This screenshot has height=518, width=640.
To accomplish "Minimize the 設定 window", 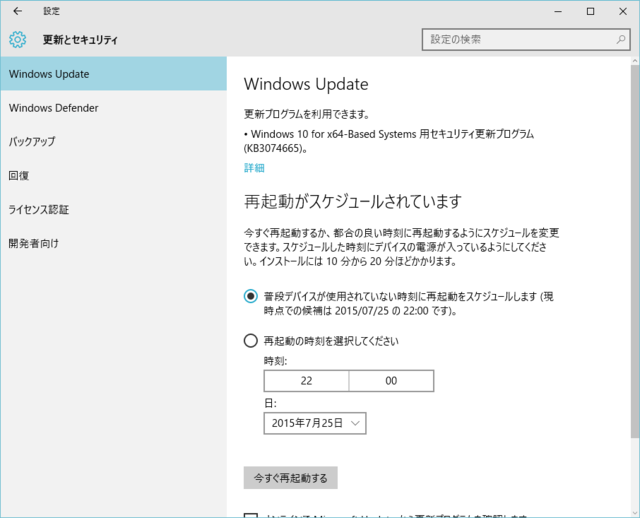I will 558,11.
